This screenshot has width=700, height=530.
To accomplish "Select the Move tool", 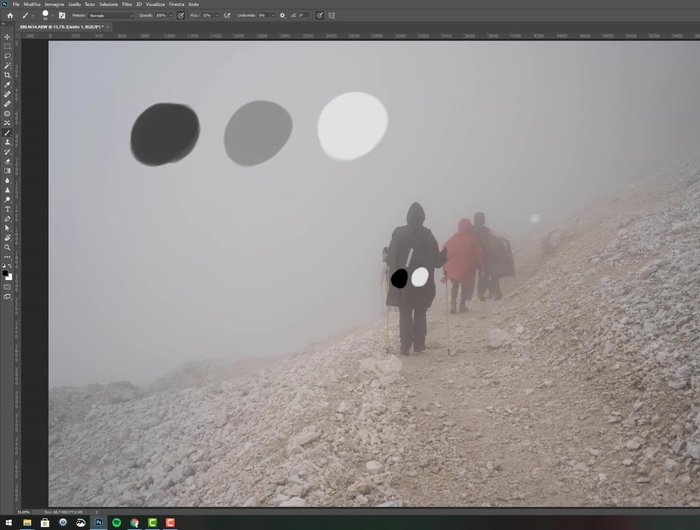I will (x=7, y=37).
